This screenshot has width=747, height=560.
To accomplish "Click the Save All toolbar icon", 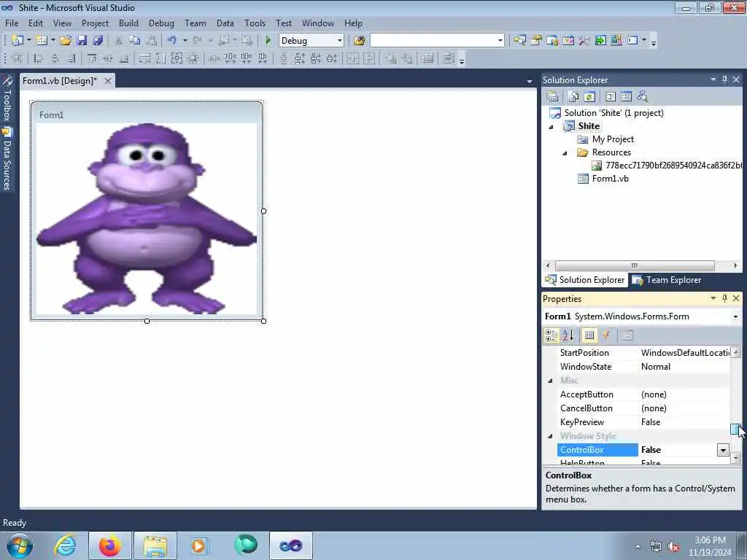I will tap(98, 41).
